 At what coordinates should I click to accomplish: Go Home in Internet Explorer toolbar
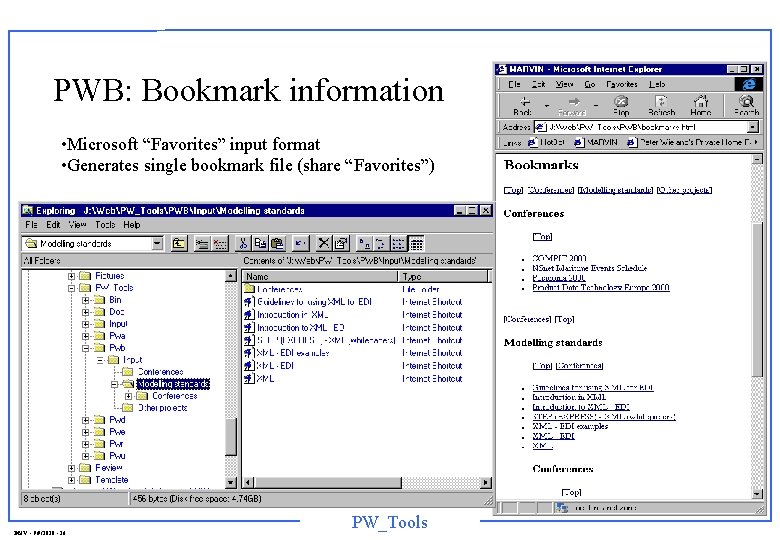point(700,105)
